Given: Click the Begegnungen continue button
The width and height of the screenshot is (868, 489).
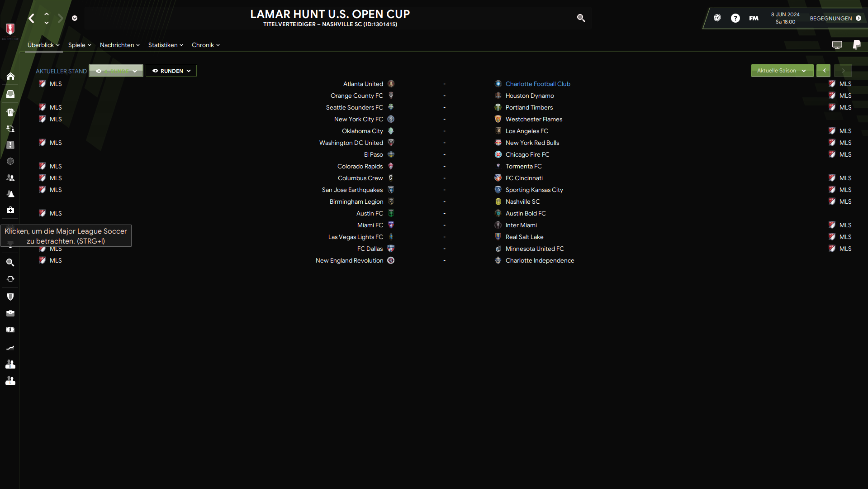Looking at the screenshot, I should (835, 19).
